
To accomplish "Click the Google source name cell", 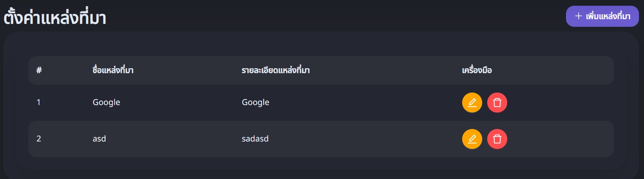I will click(x=106, y=103).
